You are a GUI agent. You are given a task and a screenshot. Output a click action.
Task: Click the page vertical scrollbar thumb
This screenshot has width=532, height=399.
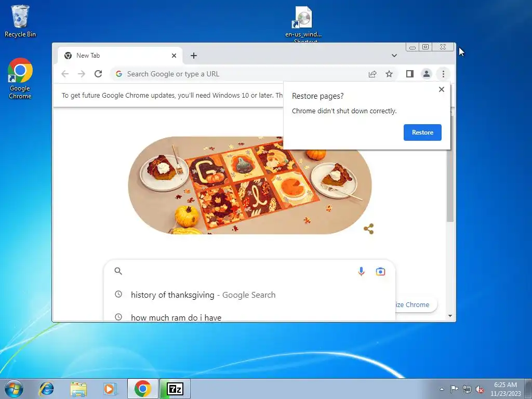tap(450, 169)
